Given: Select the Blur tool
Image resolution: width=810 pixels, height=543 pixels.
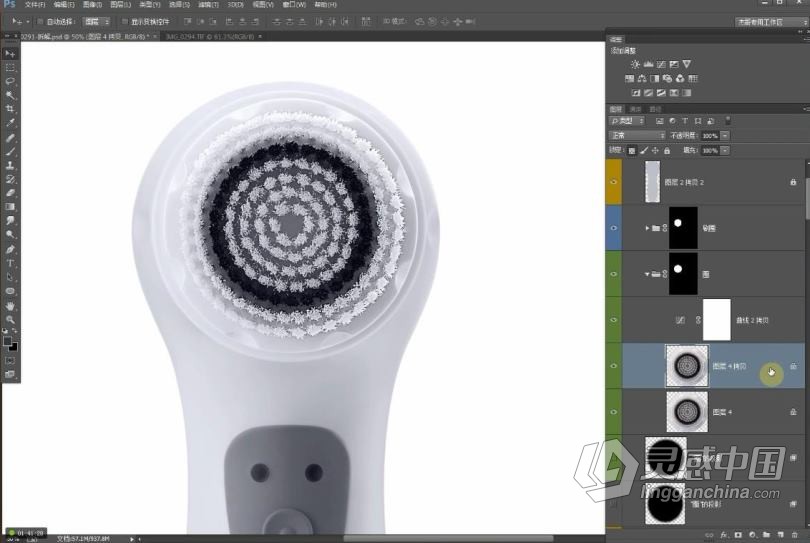Looking at the screenshot, I should pos(10,221).
